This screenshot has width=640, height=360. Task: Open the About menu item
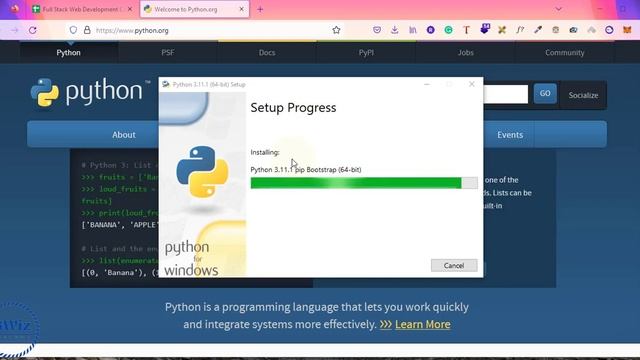124,135
